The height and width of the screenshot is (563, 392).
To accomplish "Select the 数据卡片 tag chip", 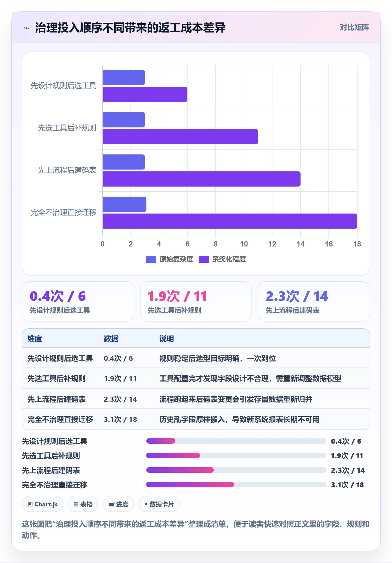I will (x=159, y=504).
